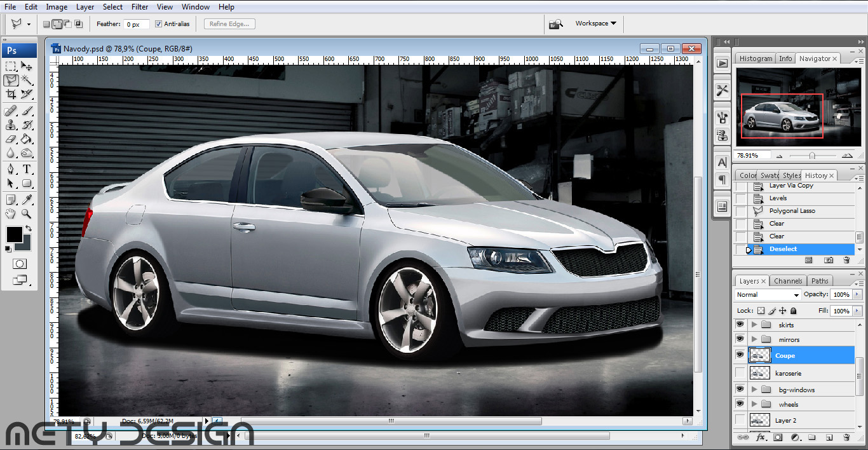Open the blend mode Normal dropdown
Viewport: 868px width, 450px height.
click(768, 295)
